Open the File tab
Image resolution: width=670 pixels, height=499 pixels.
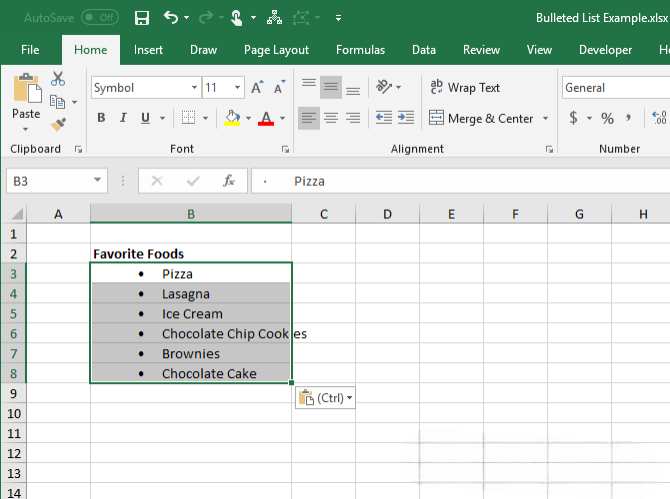30,50
